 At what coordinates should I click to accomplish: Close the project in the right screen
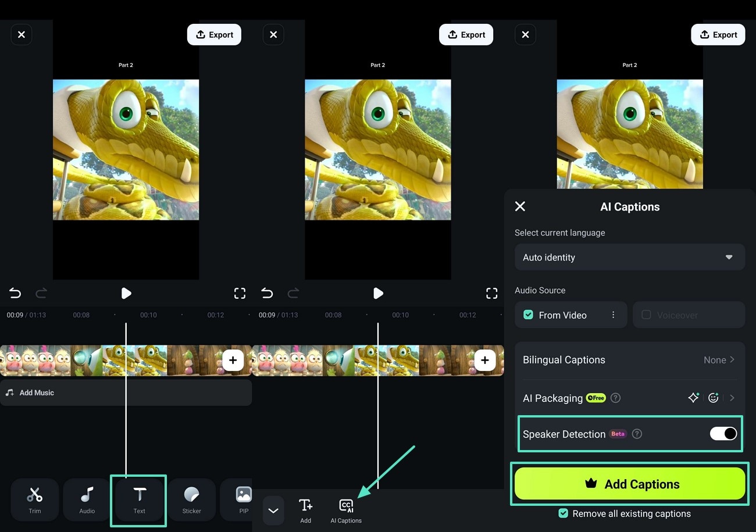pyautogui.click(x=525, y=35)
